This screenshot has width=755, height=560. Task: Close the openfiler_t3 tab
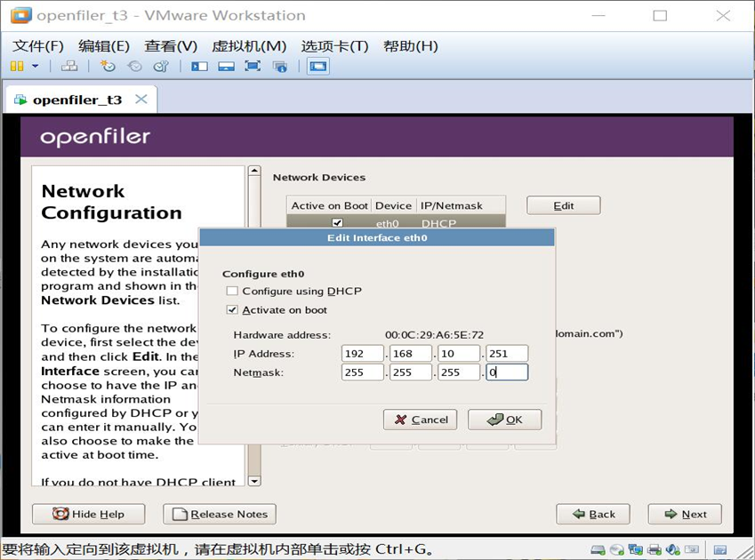141,99
